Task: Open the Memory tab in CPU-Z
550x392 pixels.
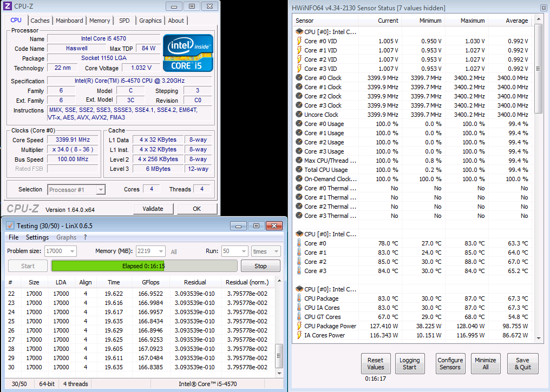Action: click(100, 21)
